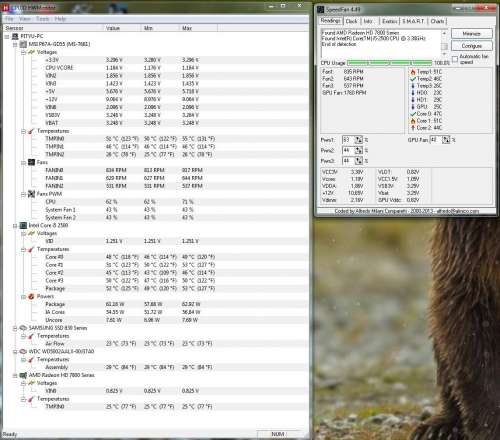
Task: Click the Configure button in SpeedFan
Action: pos(472,46)
